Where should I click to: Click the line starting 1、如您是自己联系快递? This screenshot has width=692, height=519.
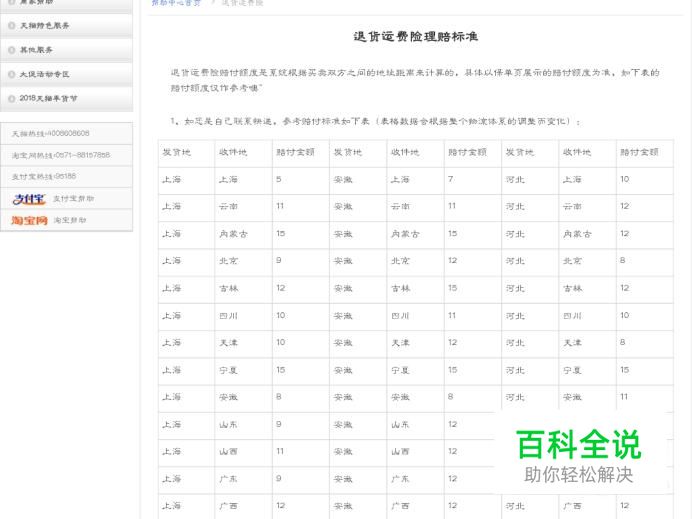click(376, 121)
